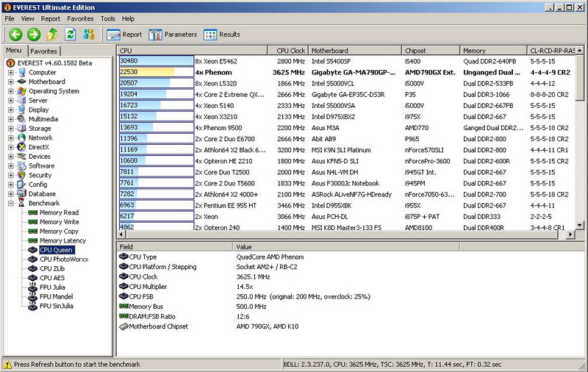Expand the Display tree node

[x=11, y=110]
